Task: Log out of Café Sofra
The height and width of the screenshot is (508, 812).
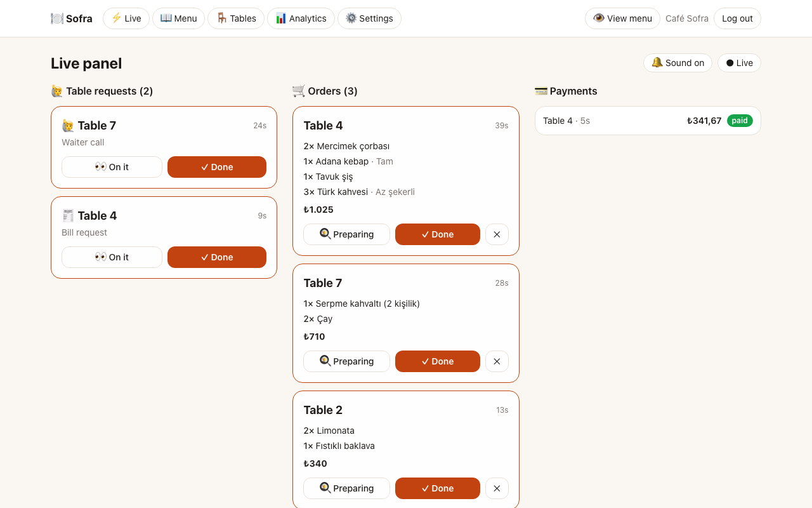Action: (737, 18)
